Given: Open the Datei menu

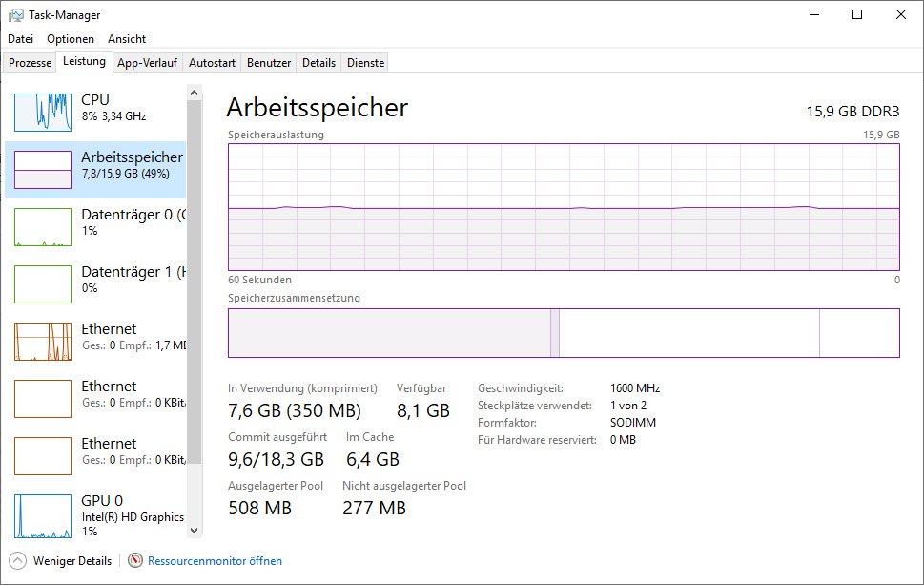Looking at the screenshot, I should click(20, 39).
